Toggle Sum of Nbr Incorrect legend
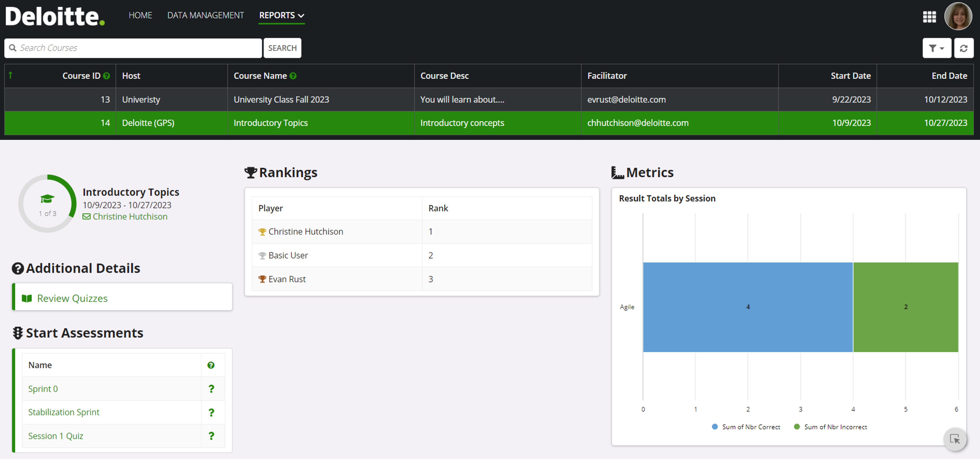The image size is (980, 459). tap(830, 427)
